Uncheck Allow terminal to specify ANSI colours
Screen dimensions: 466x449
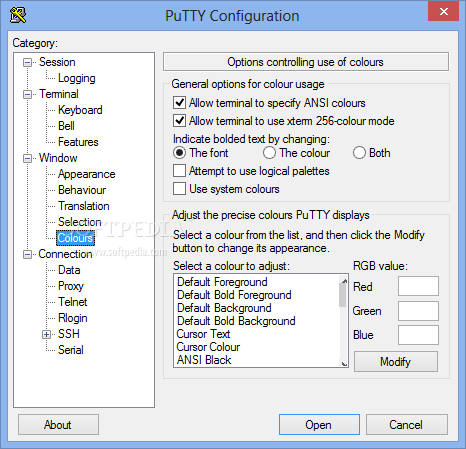[x=179, y=103]
